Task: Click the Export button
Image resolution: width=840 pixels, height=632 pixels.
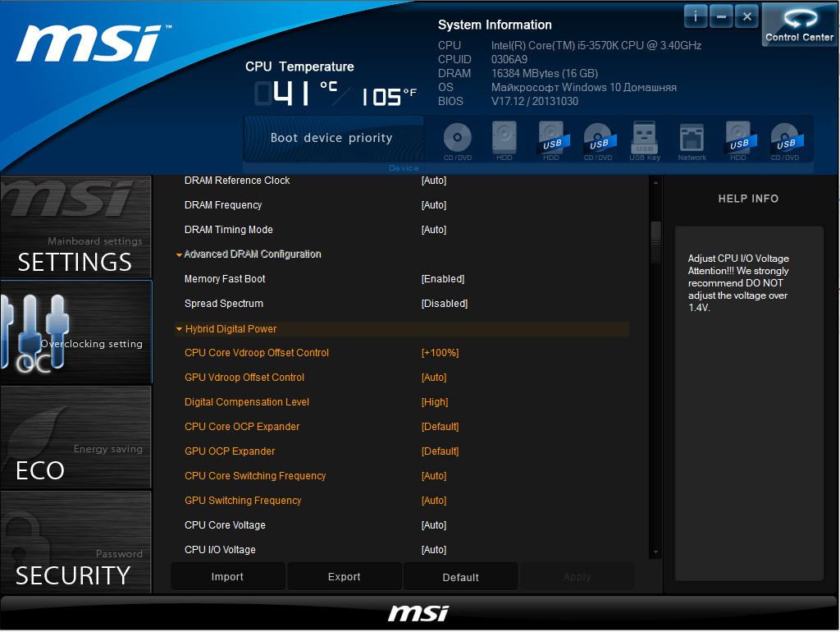Action: pyautogui.click(x=345, y=577)
